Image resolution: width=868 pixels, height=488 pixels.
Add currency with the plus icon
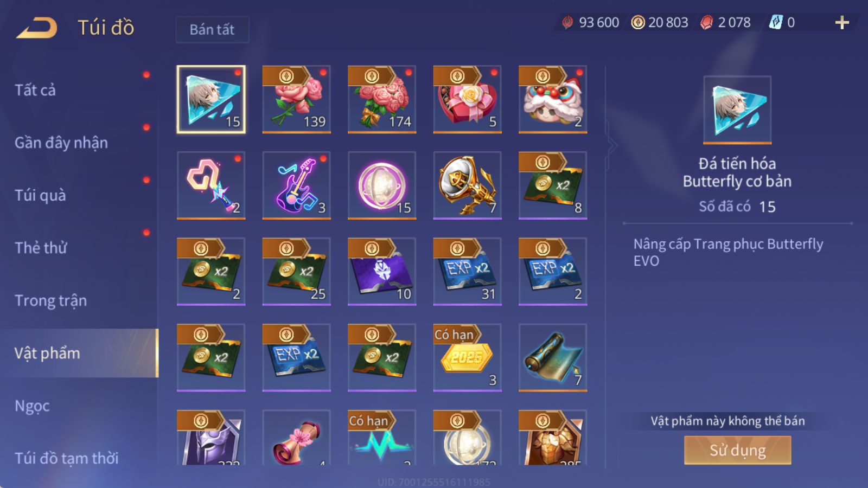[842, 22]
